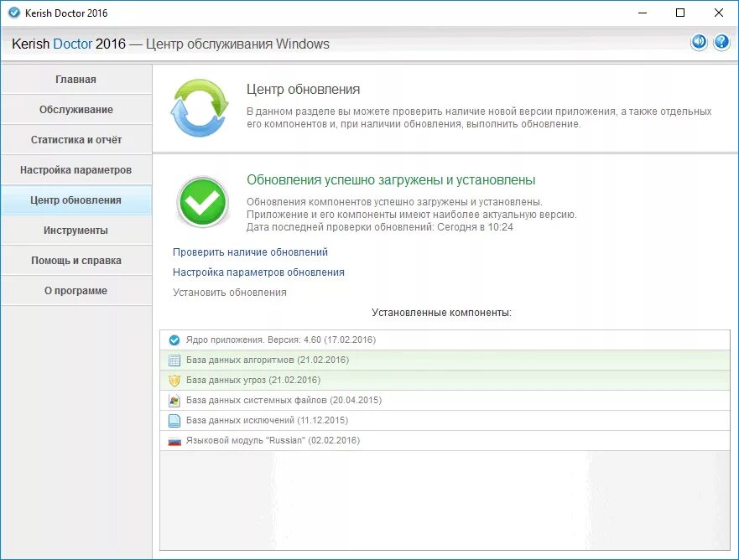Close the Kerish Doctor window
This screenshot has width=739, height=560.
718,13
